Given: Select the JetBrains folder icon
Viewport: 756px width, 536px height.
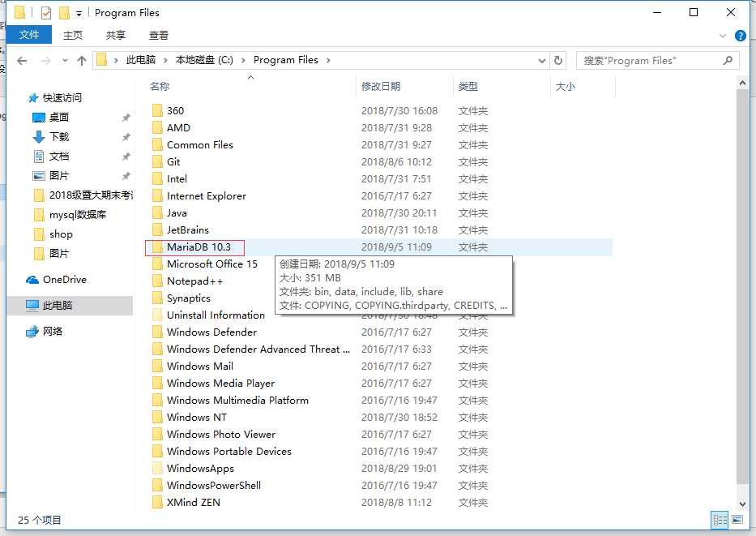Looking at the screenshot, I should pyautogui.click(x=157, y=229).
